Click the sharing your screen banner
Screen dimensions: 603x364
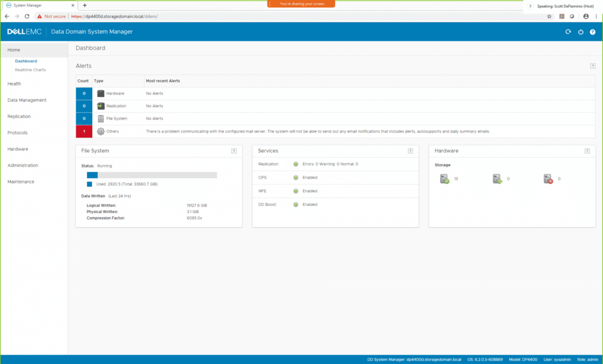[301, 4]
